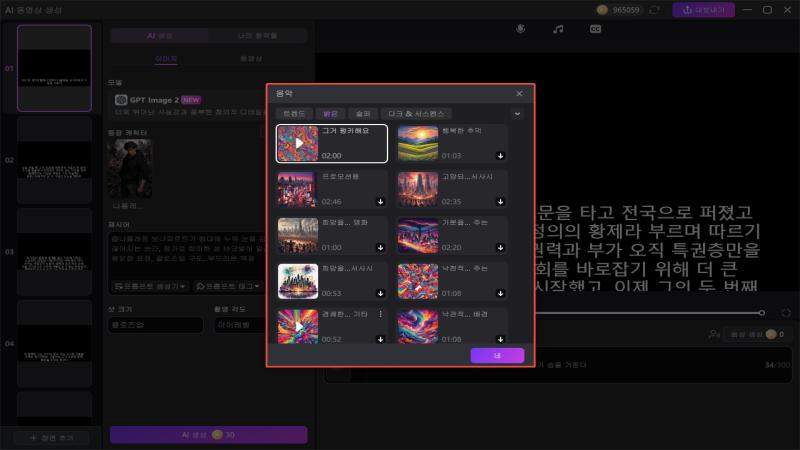Click the voice character icon beside the 0 coin
Image resolution: width=800 pixels, height=450 pixels.
(x=713, y=334)
